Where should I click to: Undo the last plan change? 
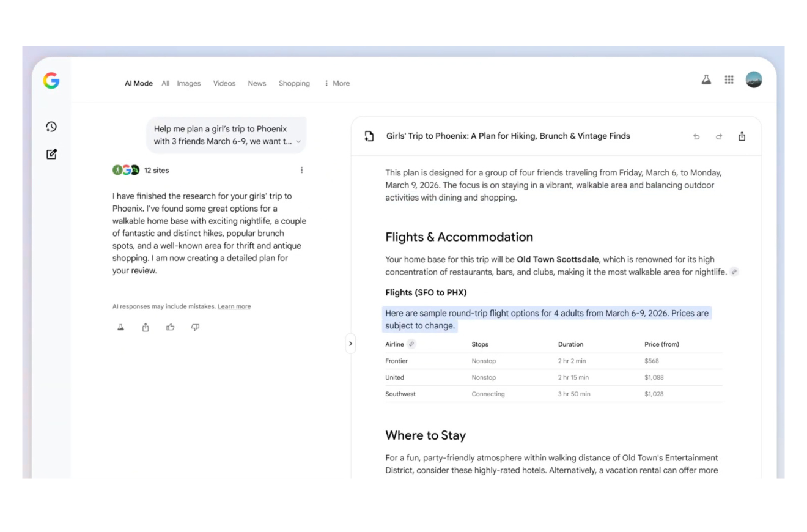696,136
